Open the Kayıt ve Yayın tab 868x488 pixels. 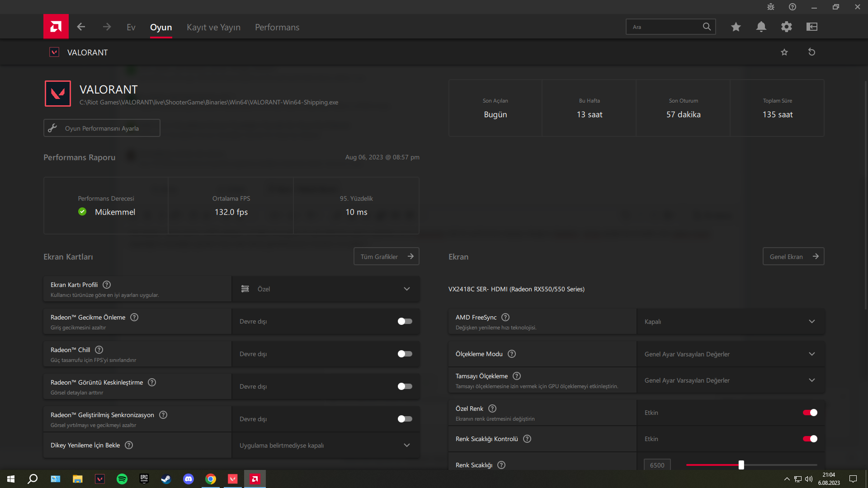[213, 27]
